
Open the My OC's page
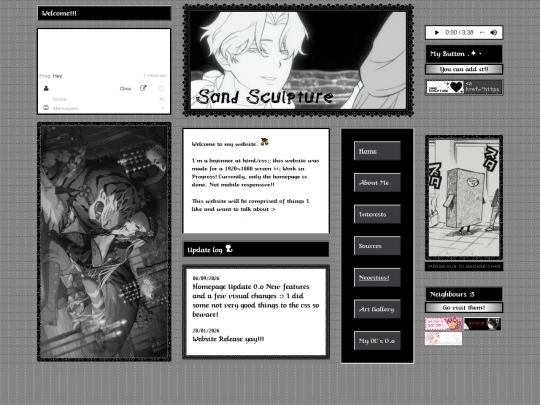coord(377,341)
